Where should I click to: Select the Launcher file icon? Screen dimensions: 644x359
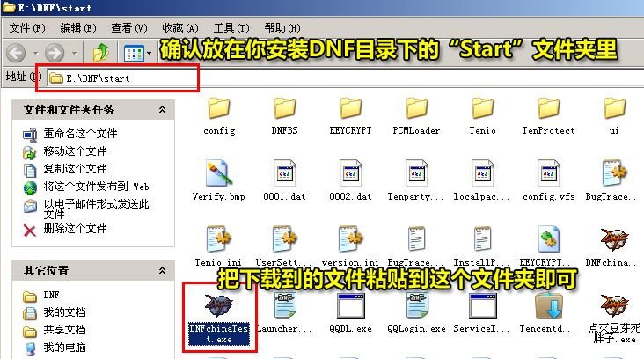pyautogui.click(x=285, y=306)
